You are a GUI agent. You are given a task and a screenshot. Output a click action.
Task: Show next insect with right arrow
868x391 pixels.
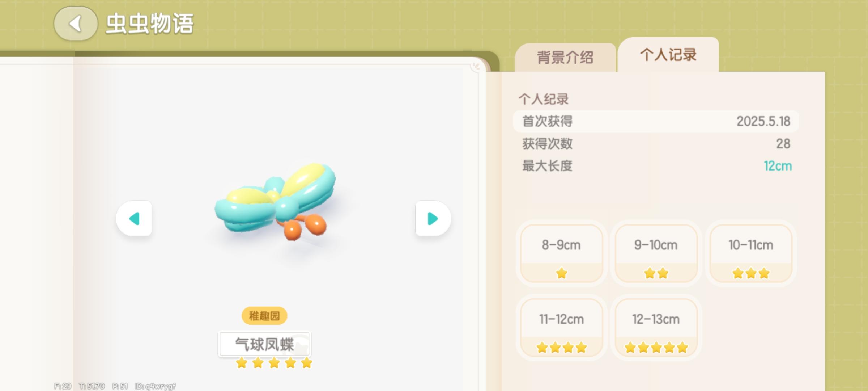[x=433, y=219]
